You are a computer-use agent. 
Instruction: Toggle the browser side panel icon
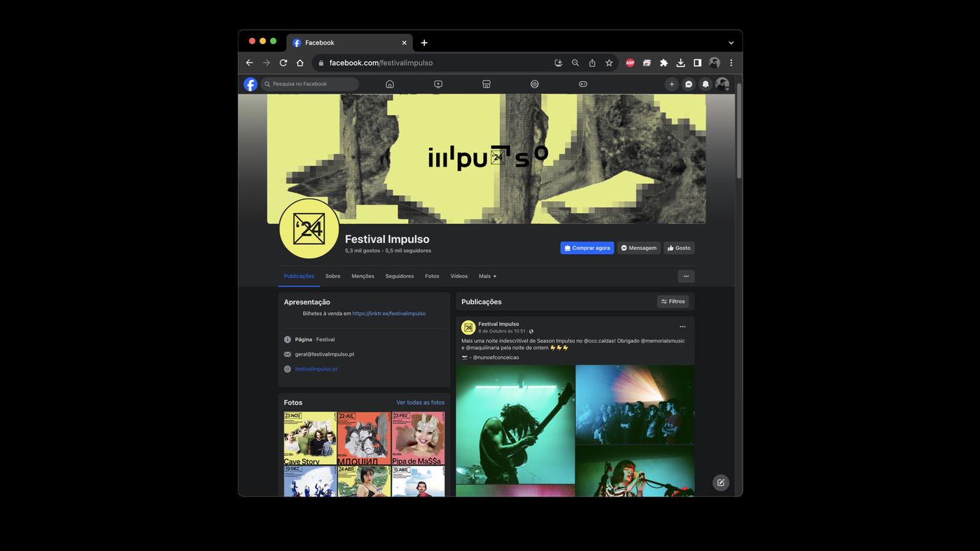(697, 63)
